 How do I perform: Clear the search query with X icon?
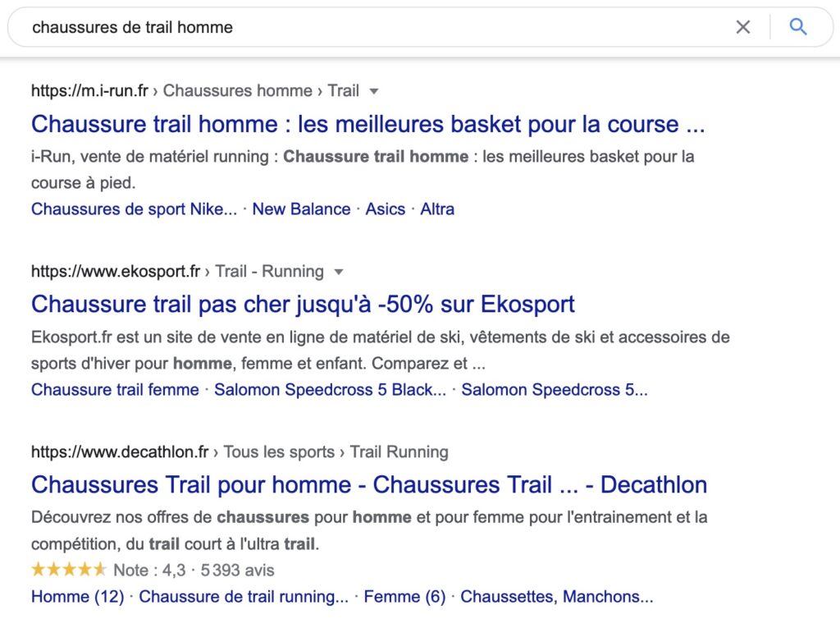pyautogui.click(x=742, y=27)
